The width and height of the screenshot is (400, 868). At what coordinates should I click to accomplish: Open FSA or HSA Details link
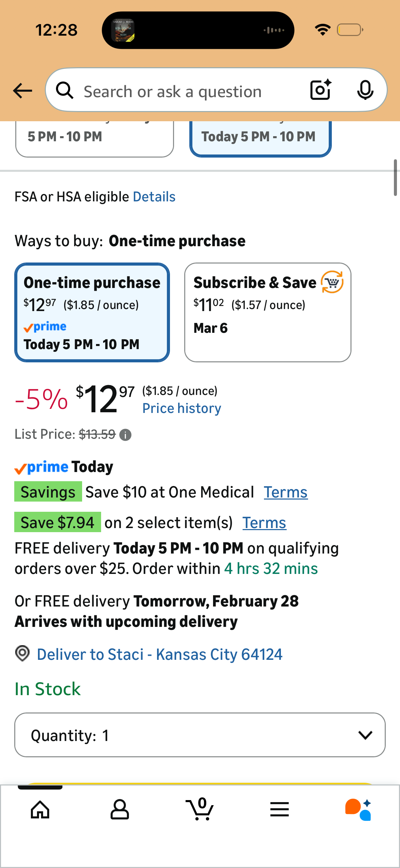(x=154, y=197)
